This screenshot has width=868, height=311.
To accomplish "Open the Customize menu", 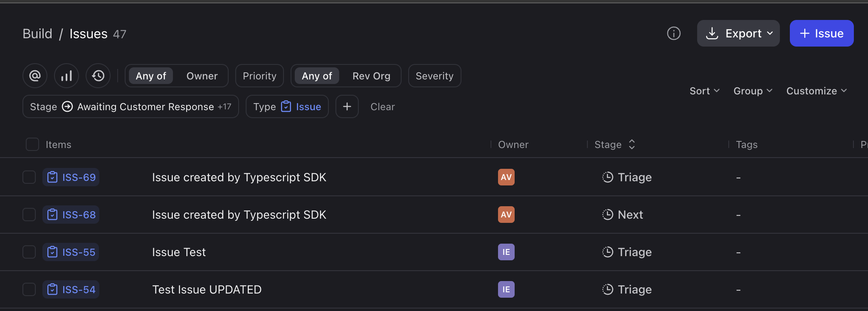I will coord(816,91).
